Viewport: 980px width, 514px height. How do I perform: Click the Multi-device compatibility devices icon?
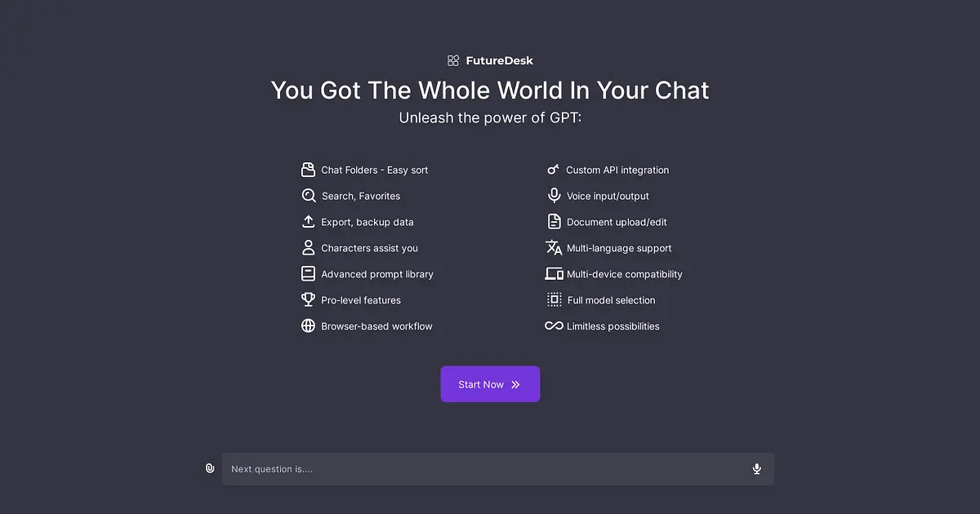click(x=554, y=274)
